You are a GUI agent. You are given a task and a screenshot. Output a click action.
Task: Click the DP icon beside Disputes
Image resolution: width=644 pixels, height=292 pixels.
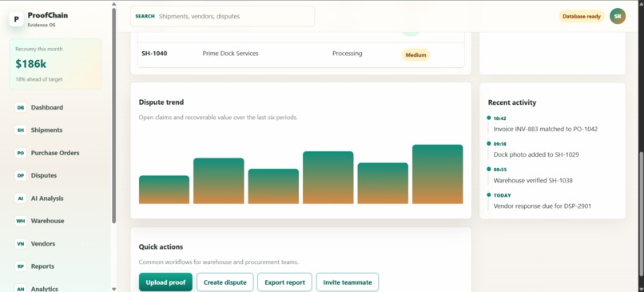(x=21, y=176)
